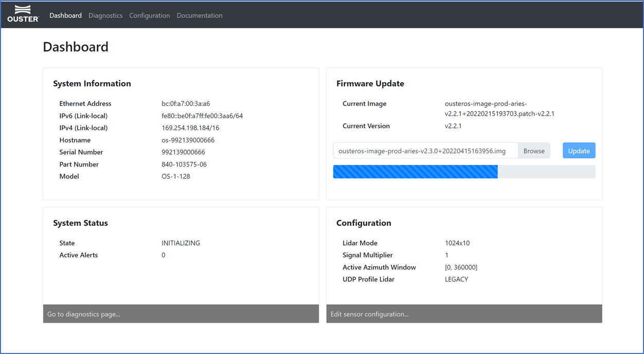Open the Dashboard nav item

pyautogui.click(x=65, y=15)
